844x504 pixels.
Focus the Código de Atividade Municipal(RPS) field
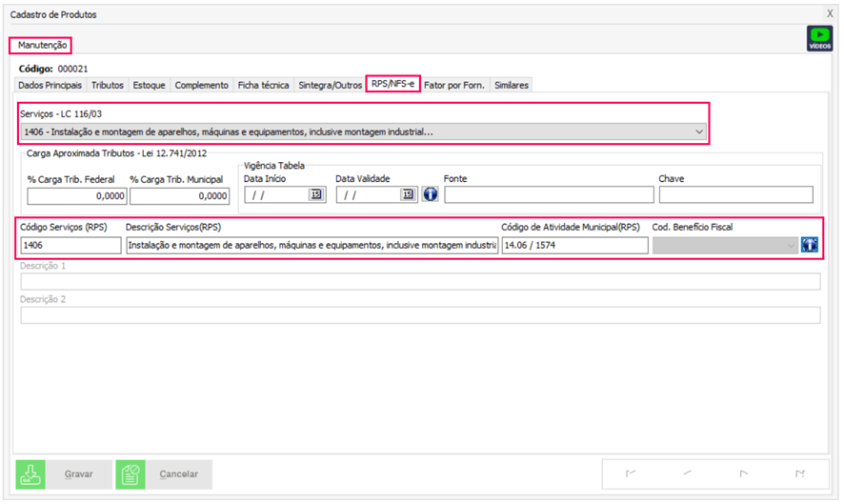(574, 246)
